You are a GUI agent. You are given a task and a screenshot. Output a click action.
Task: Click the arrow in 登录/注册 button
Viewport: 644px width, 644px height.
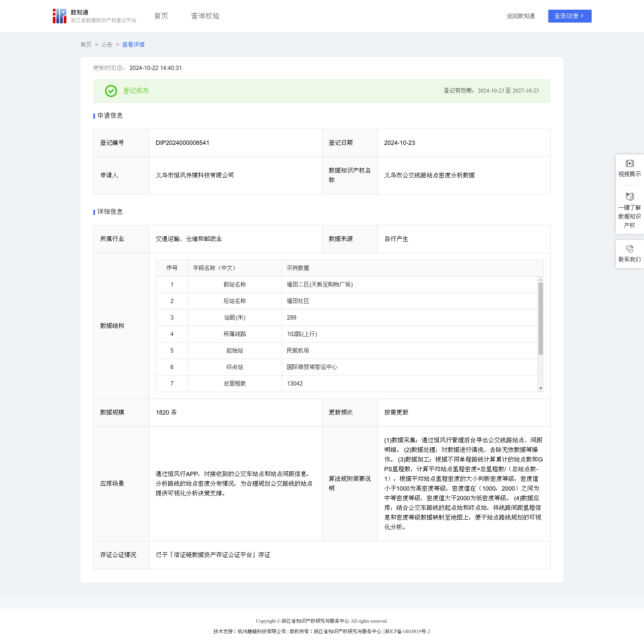pos(582,16)
